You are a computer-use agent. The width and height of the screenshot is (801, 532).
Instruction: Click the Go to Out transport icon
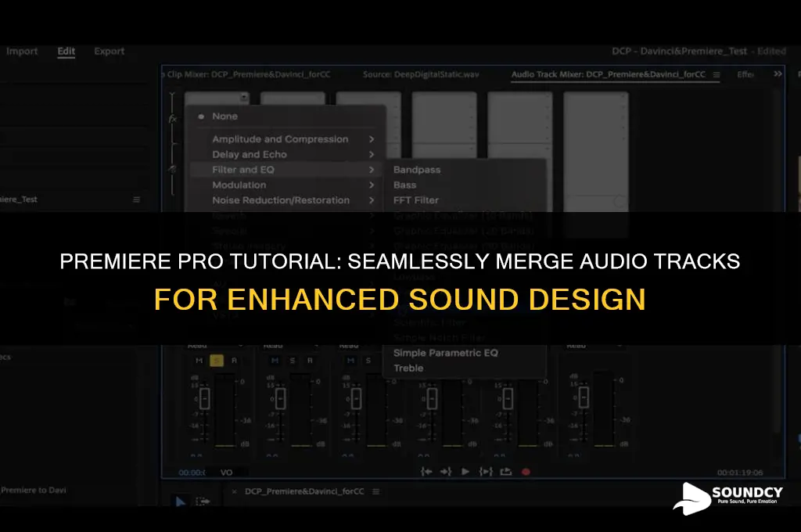(446, 472)
